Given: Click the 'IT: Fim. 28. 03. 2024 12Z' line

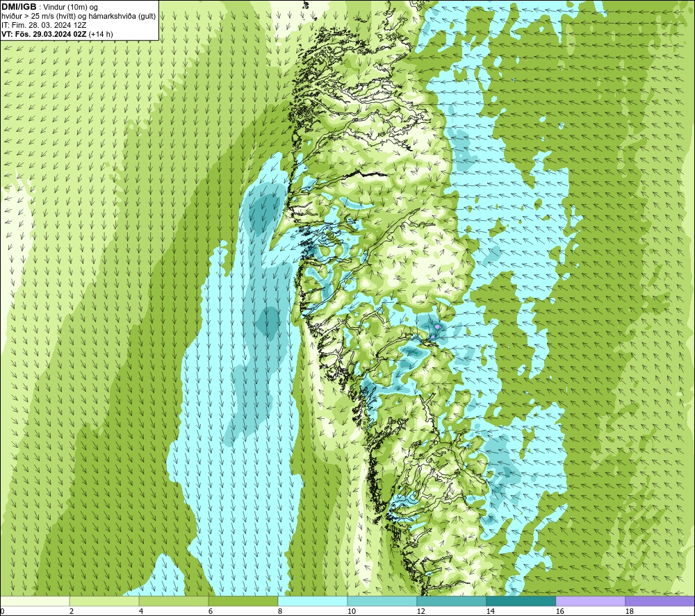Looking at the screenshot, I should [44, 25].
